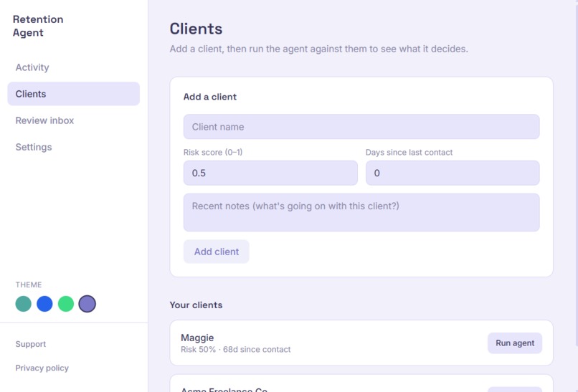The image size is (578, 392).
Task: Click into the Recent notes text area
Action: pyautogui.click(x=361, y=213)
